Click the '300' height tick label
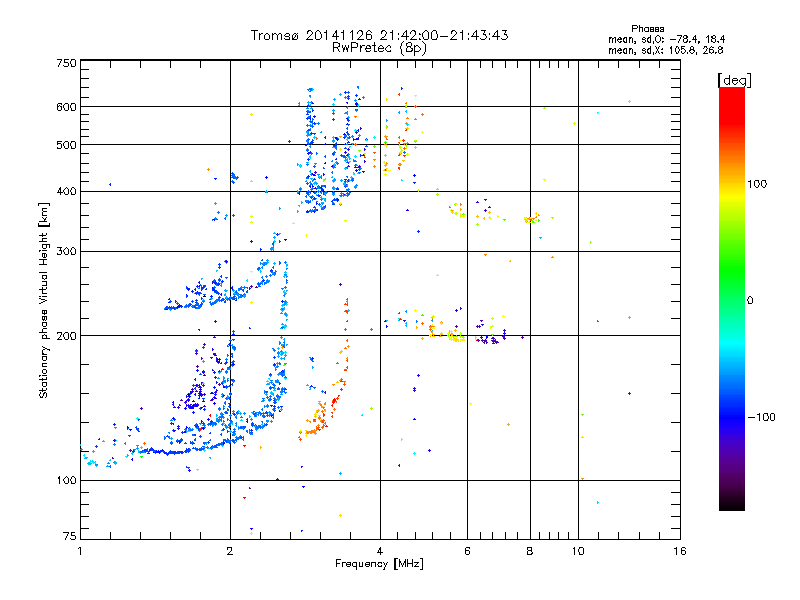The width and height of the screenshot is (800, 600). (x=66, y=251)
